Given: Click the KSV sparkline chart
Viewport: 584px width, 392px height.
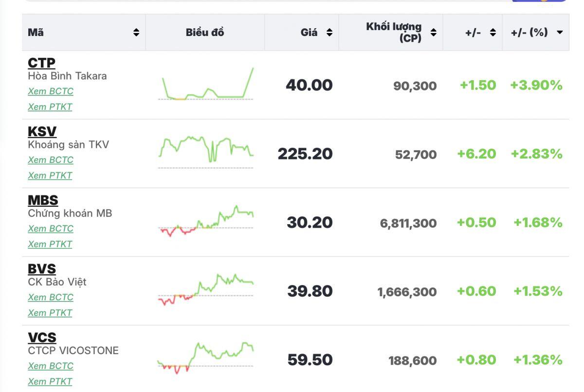Looking at the screenshot, I should click(205, 151).
